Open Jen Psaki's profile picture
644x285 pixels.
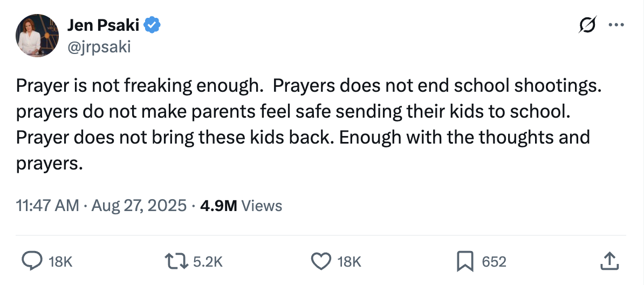coord(37,37)
